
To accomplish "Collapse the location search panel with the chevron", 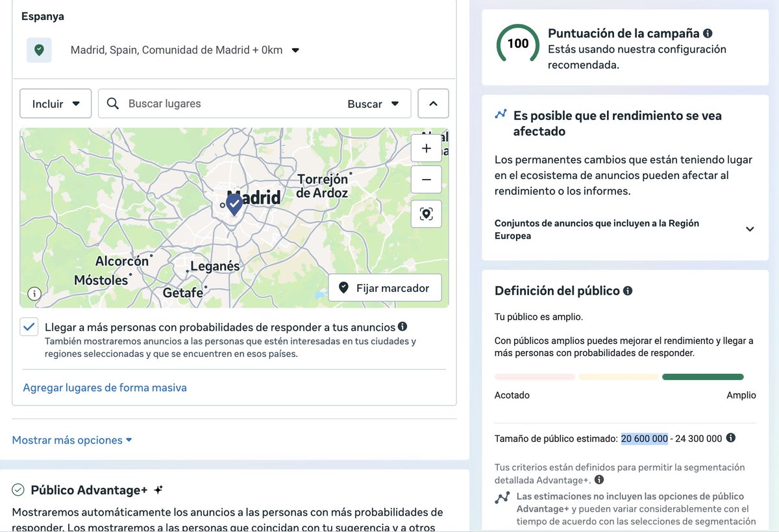I will [x=433, y=103].
